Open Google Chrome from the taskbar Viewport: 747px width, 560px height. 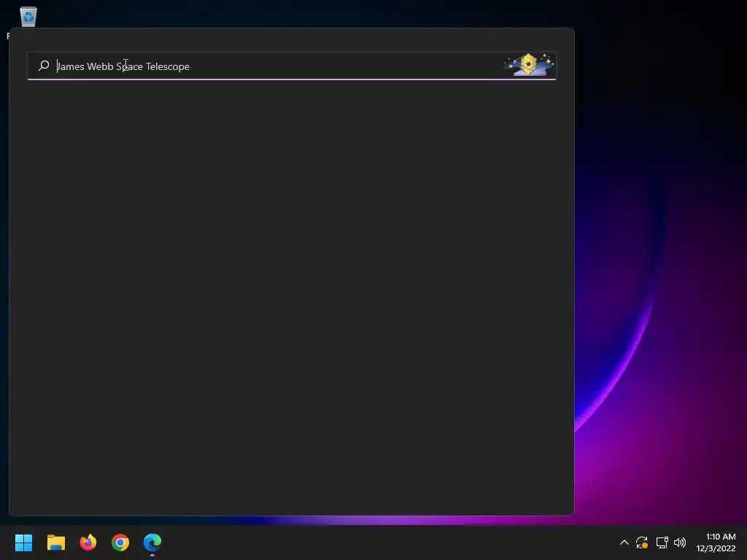point(120,542)
